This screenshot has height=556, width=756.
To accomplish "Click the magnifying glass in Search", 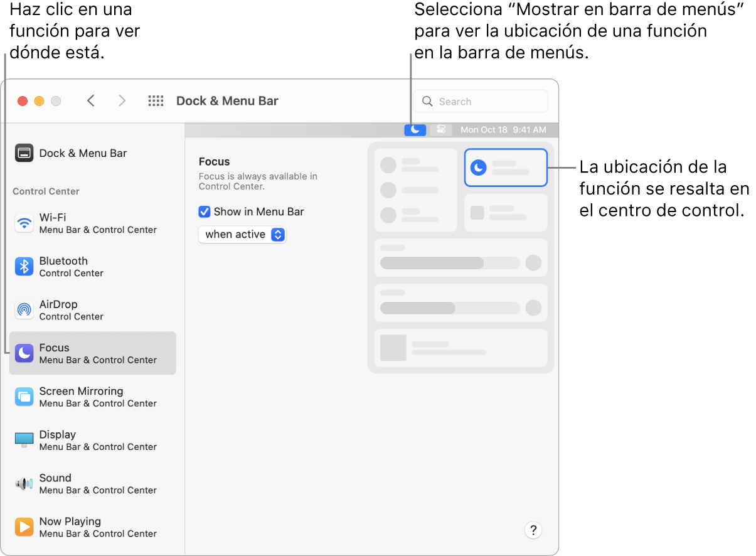I will coord(428,101).
